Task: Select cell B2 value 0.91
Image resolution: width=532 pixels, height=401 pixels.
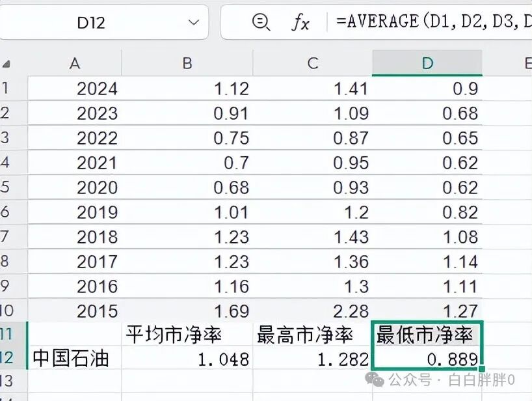Action: click(187, 113)
